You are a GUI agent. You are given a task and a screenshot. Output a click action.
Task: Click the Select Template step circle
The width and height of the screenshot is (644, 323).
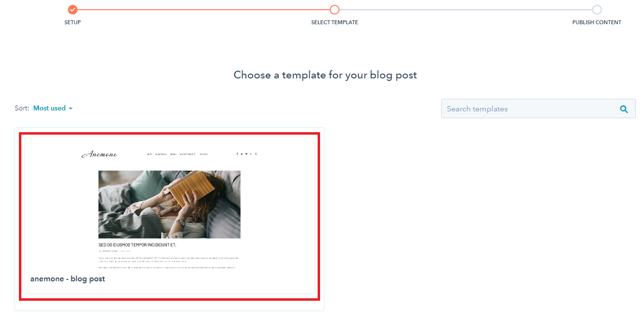point(335,10)
